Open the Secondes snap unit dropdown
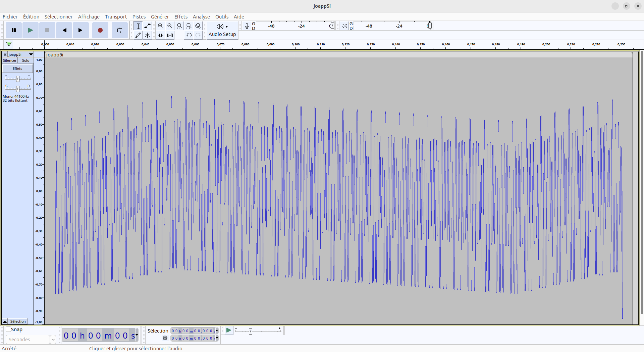The width and height of the screenshot is (644, 352). tap(53, 340)
